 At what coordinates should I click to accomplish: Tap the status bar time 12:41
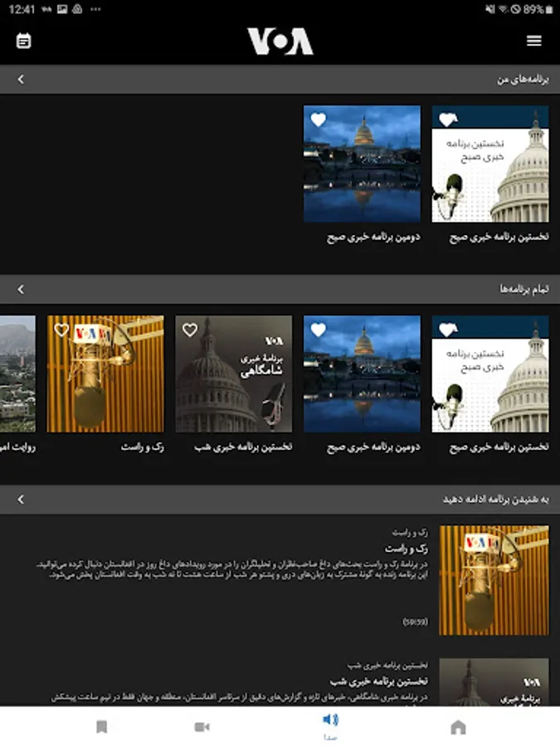(x=22, y=9)
